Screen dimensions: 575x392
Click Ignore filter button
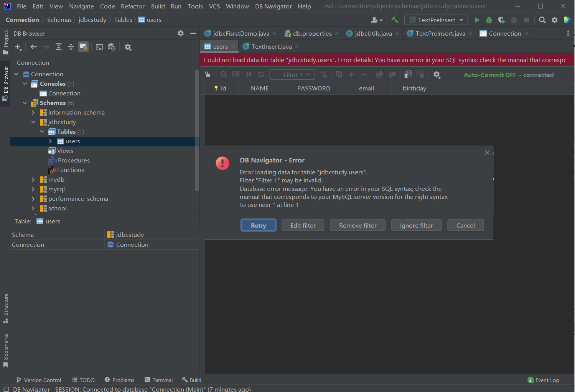pos(416,225)
